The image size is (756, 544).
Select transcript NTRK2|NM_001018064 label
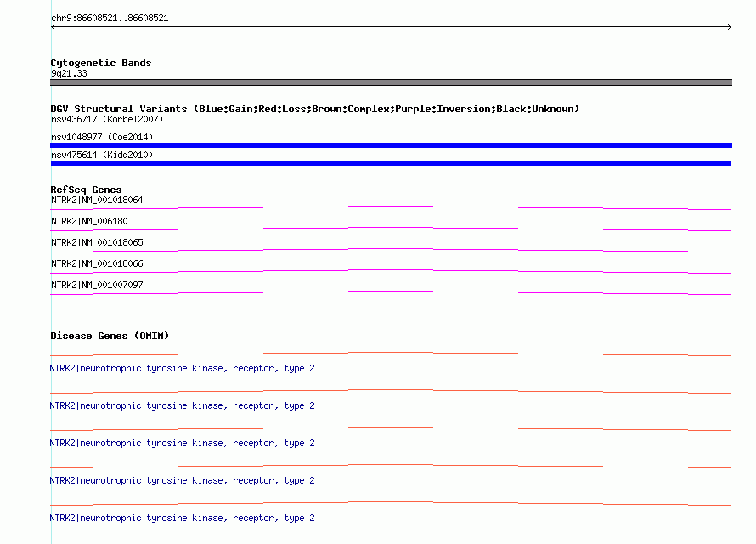(x=97, y=200)
